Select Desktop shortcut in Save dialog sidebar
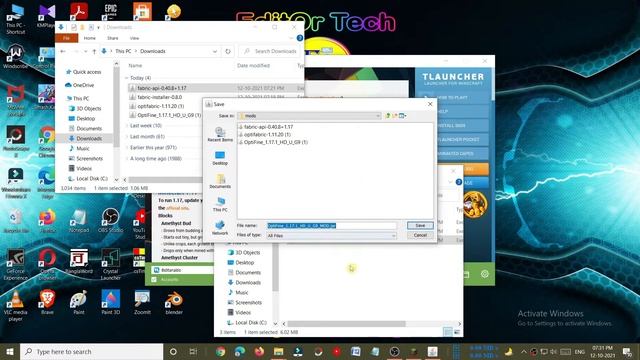The width and height of the screenshot is (640, 360). pos(220,158)
